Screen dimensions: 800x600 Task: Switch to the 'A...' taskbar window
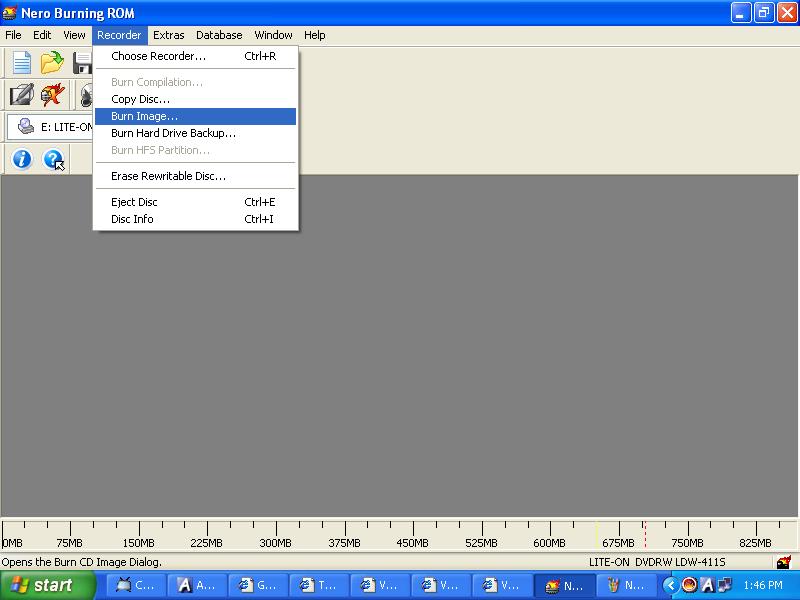tap(197, 585)
